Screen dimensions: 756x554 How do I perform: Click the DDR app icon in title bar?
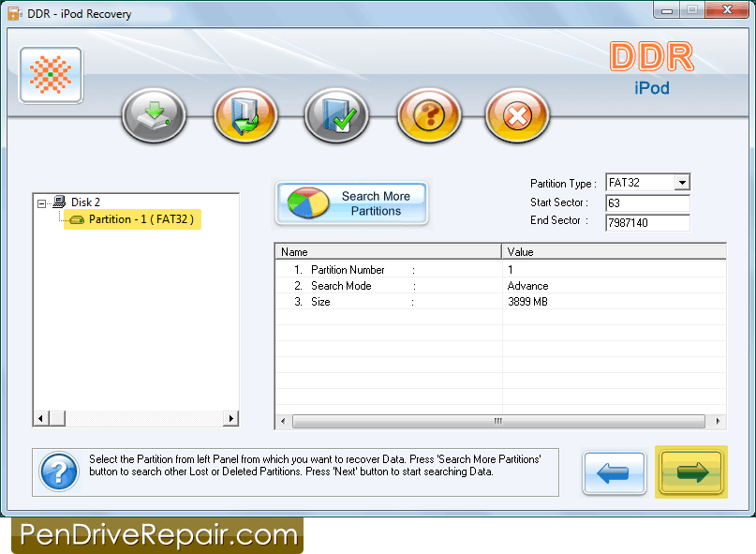[14, 13]
